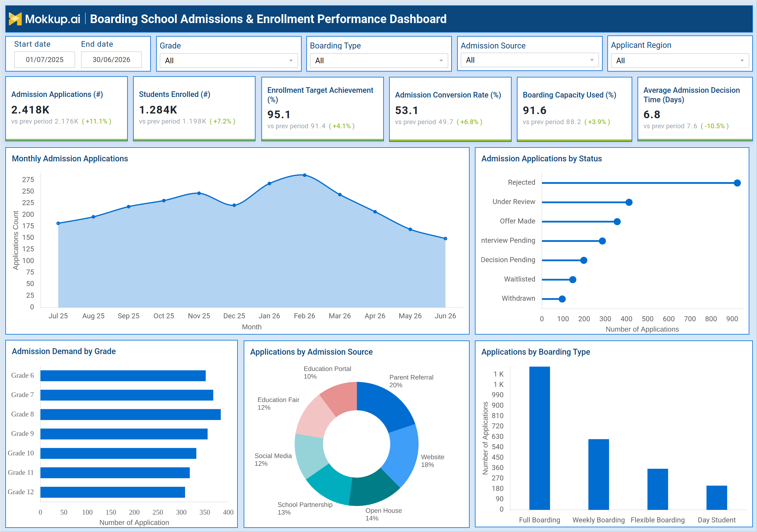Select the Withdrawn lollipop marker
Screen dimensions: 757x532
point(562,299)
